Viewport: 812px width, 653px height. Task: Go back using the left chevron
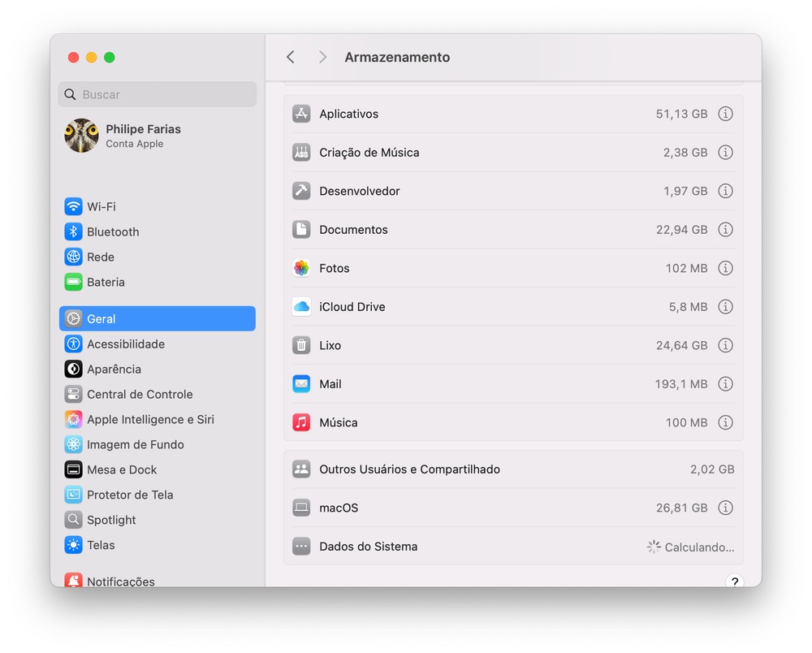tap(291, 57)
